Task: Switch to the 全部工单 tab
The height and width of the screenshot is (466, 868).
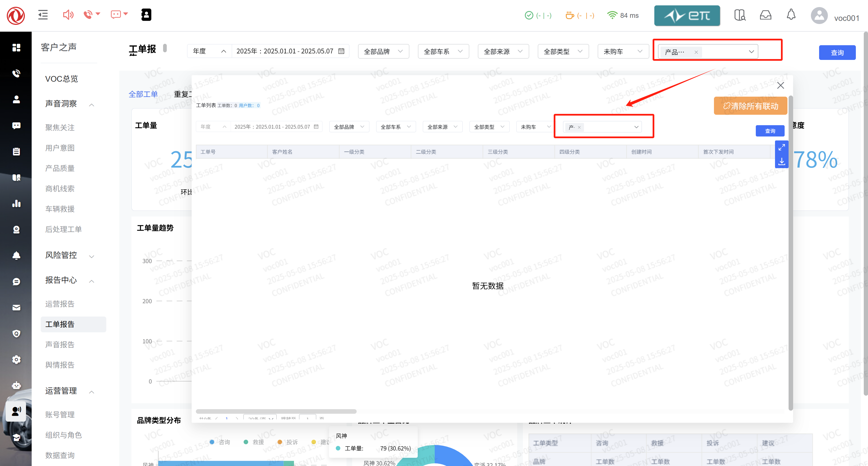Action: [143, 94]
